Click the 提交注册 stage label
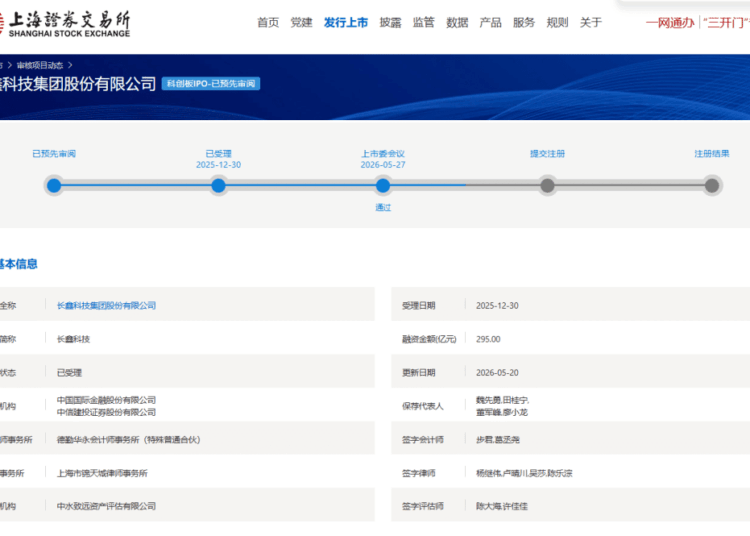Image resolution: width=750 pixels, height=536 pixels. 547,153
